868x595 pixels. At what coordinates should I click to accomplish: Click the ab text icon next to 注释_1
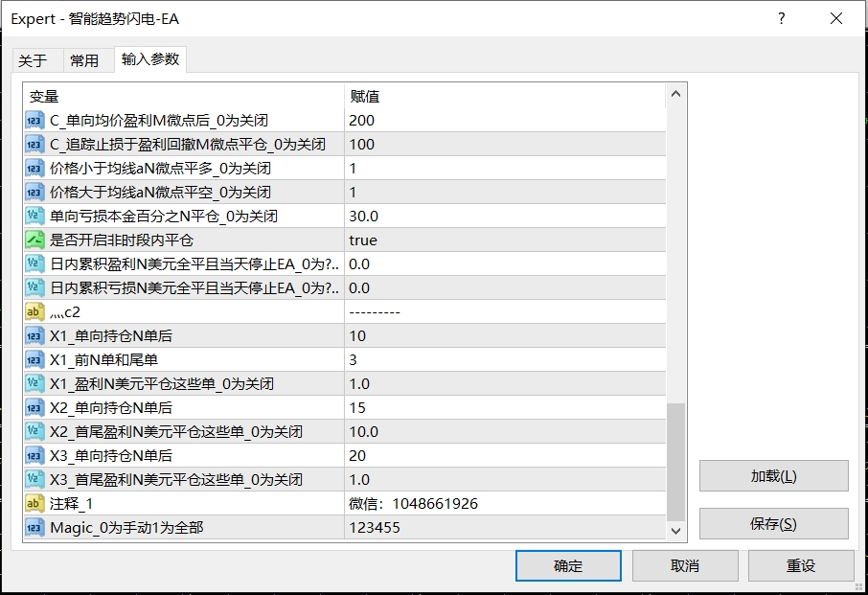point(35,502)
